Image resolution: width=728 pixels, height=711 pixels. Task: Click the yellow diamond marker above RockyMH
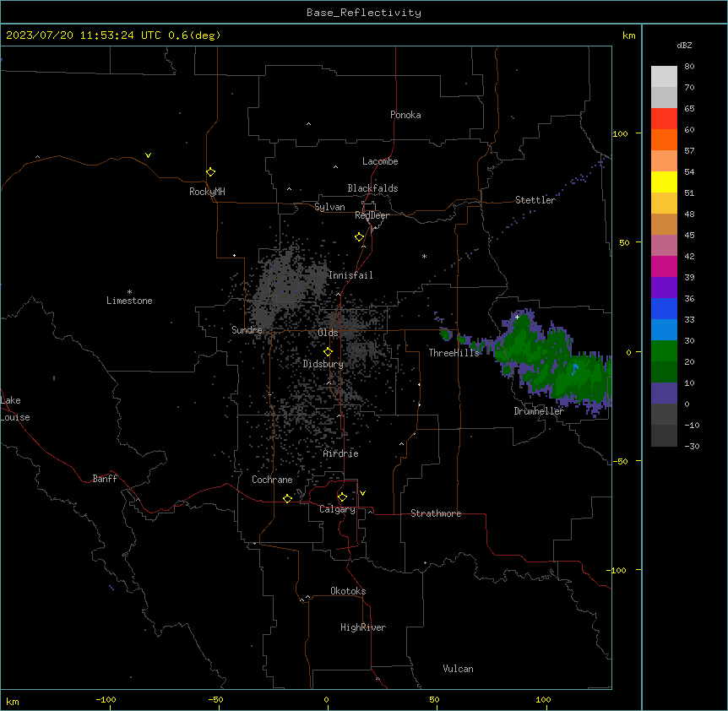tap(211, 172)
